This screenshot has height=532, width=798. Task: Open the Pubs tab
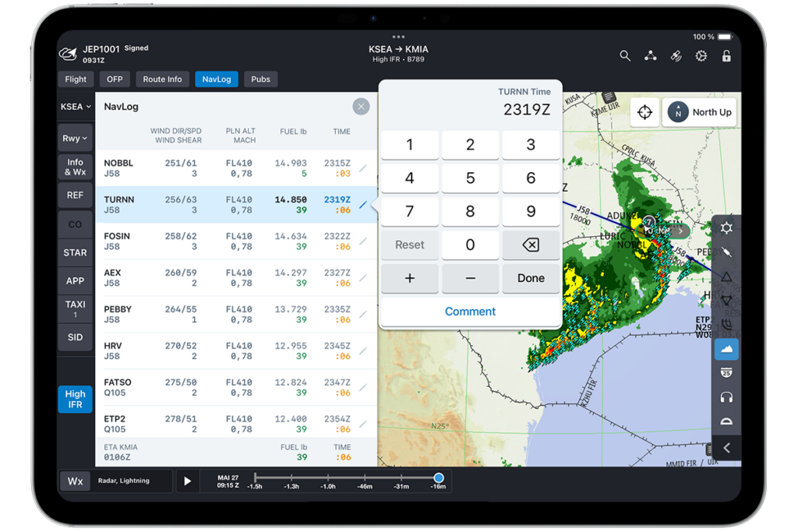[260, 79]
